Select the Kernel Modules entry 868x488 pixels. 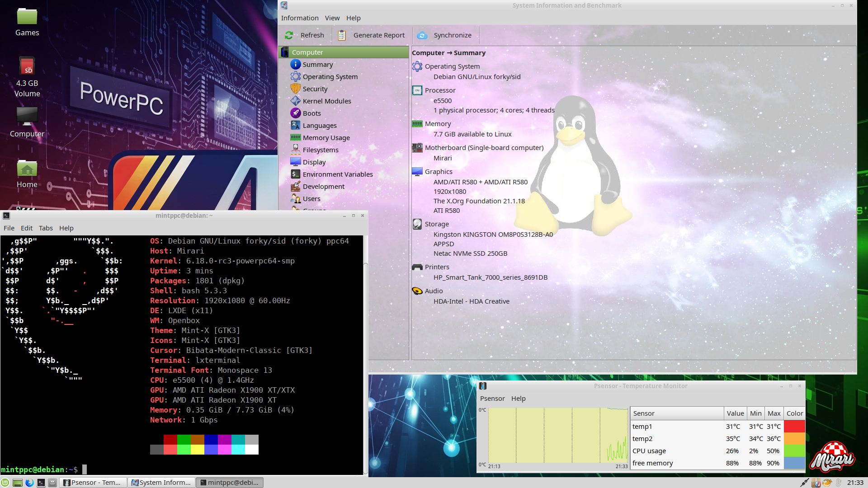[326, 101]
